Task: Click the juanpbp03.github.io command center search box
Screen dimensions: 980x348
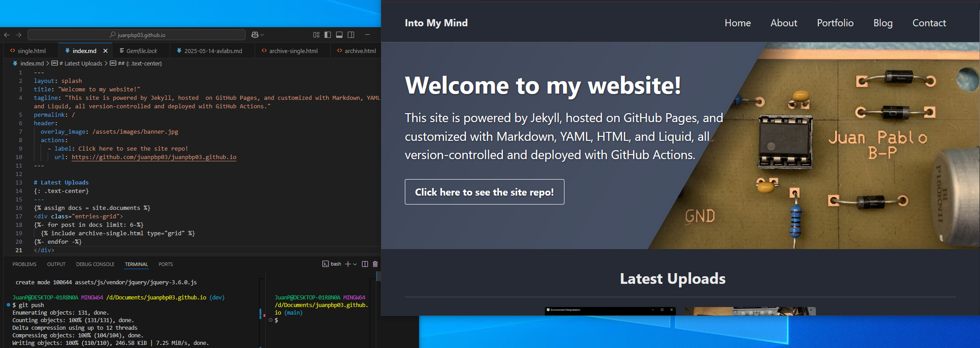Action: point(136,35)
